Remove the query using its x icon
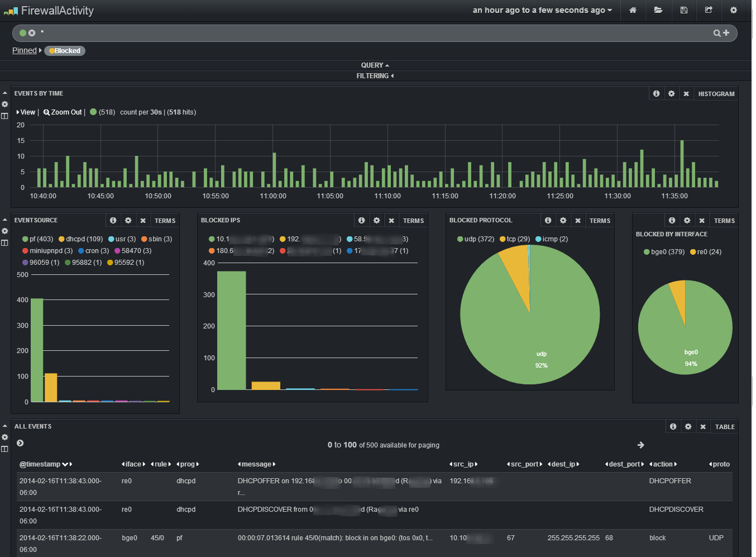This screenshot has height=557, width=756. pos(32,33)
